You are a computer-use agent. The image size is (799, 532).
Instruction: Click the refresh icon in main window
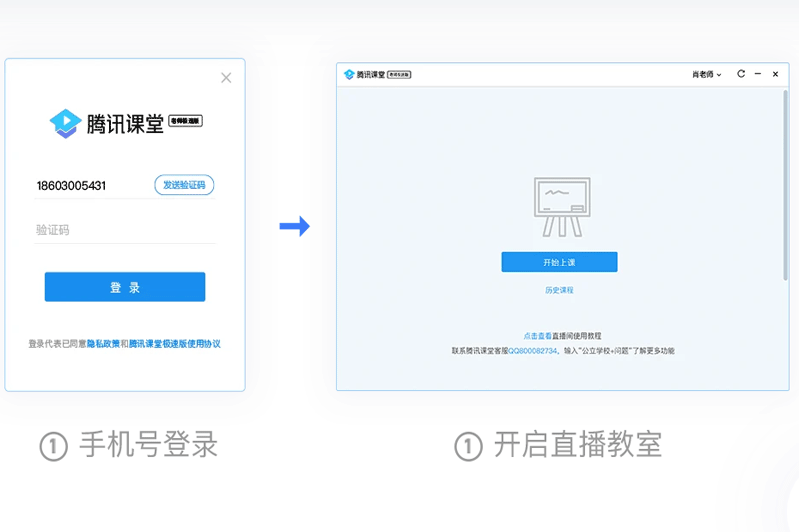tap(741, 74)
